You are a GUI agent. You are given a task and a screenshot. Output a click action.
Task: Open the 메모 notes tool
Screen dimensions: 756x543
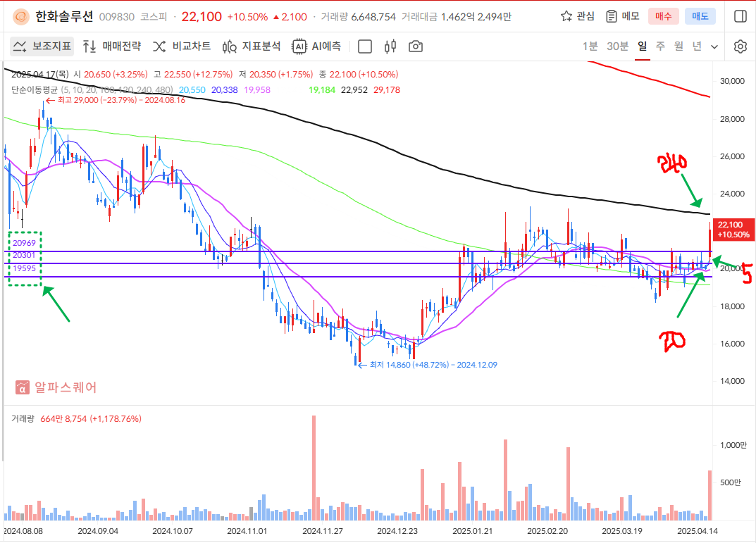coord(622,16)
